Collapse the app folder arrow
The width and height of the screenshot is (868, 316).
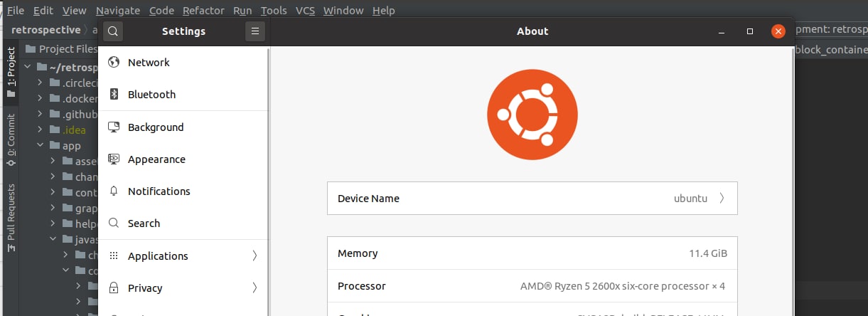click(40, 146)
